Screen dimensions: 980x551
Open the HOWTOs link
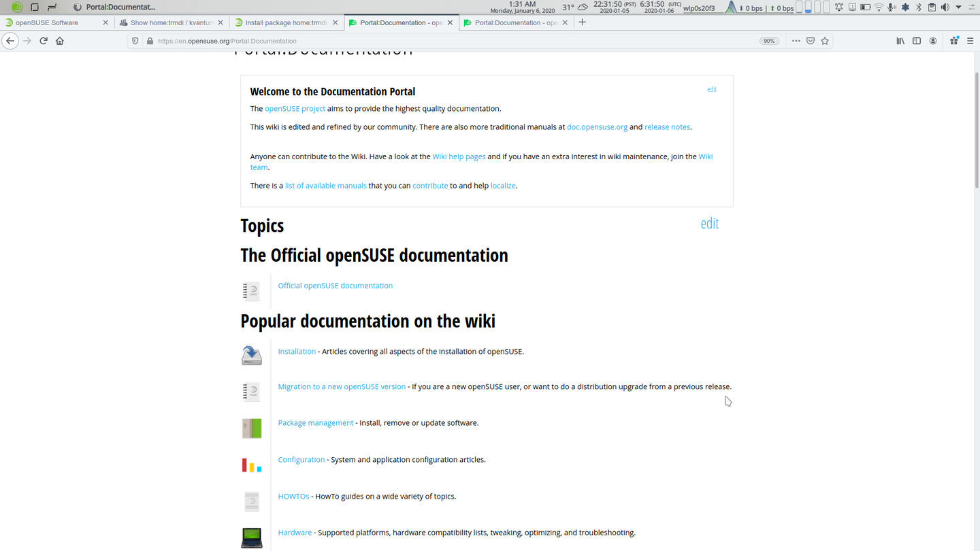(x=293, y=497)
